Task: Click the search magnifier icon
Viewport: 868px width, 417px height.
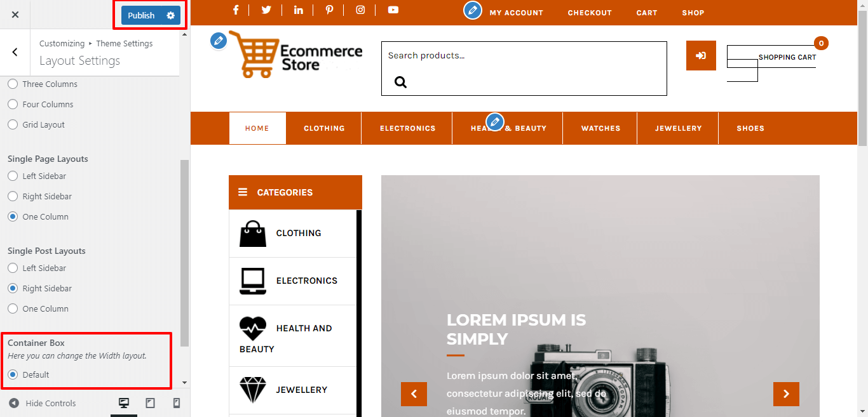Action: [x=400, y=82]
